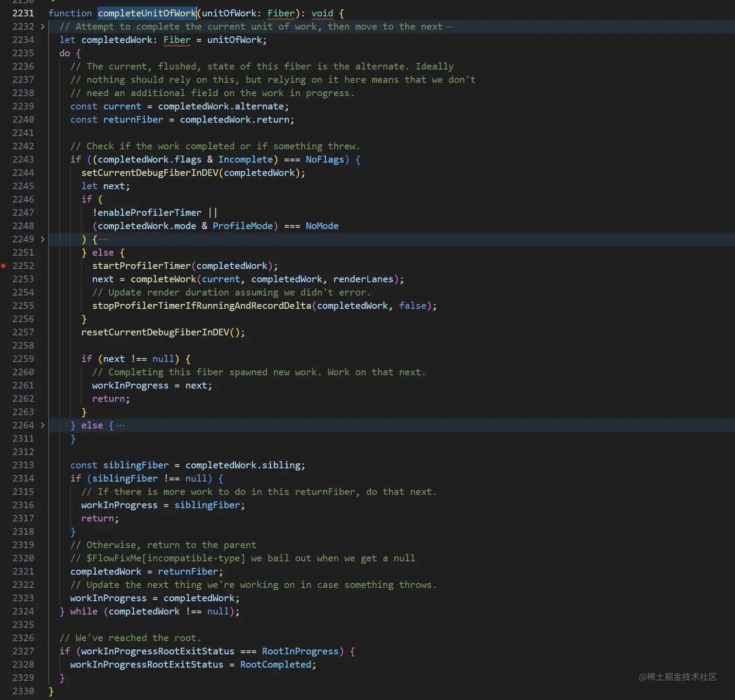Screen dimensions: 735x700
Task: Click line number 2324 in the gutter
Action: 23,612
